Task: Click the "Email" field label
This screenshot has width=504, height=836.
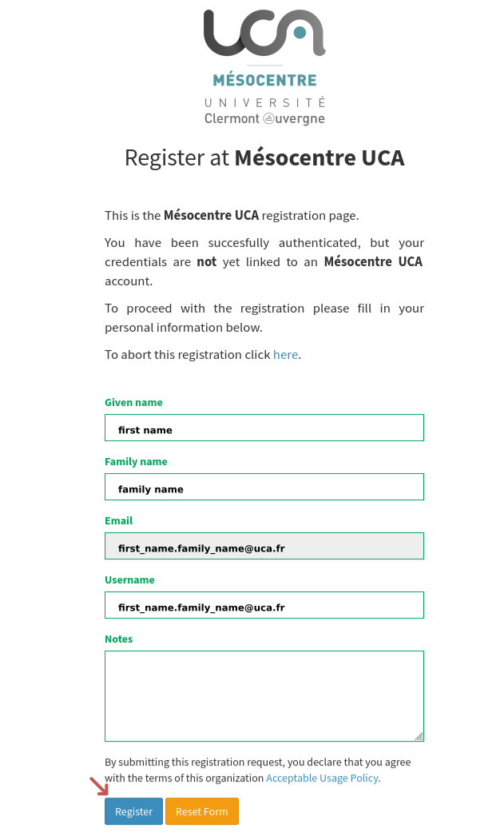Action: [118, 521]
